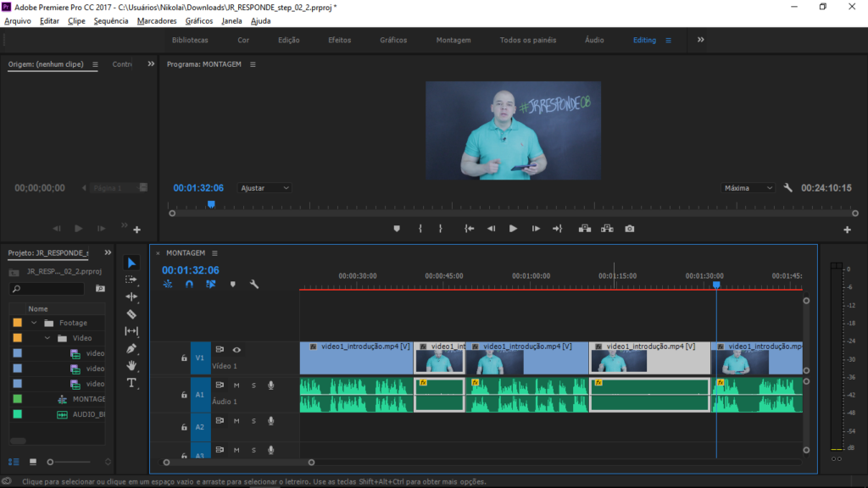Close the MONTAGEM timeline tab
The width and height of the screenshot is (868, 488).
tap(158, 253)
